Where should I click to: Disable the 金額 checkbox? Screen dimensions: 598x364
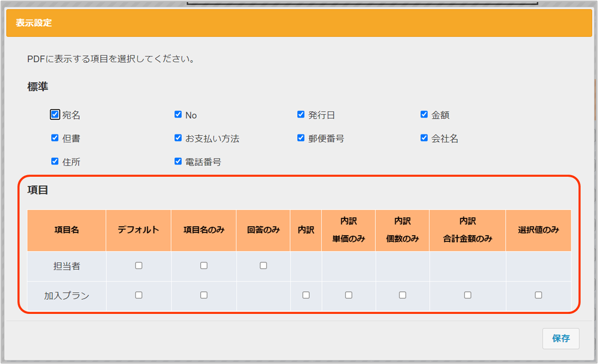click(x=424, y=114)
